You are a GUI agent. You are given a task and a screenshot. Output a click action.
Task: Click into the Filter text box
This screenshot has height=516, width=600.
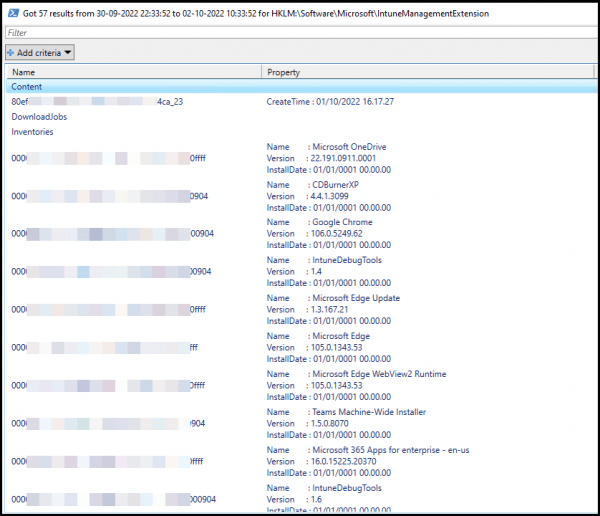coord(300,33)
